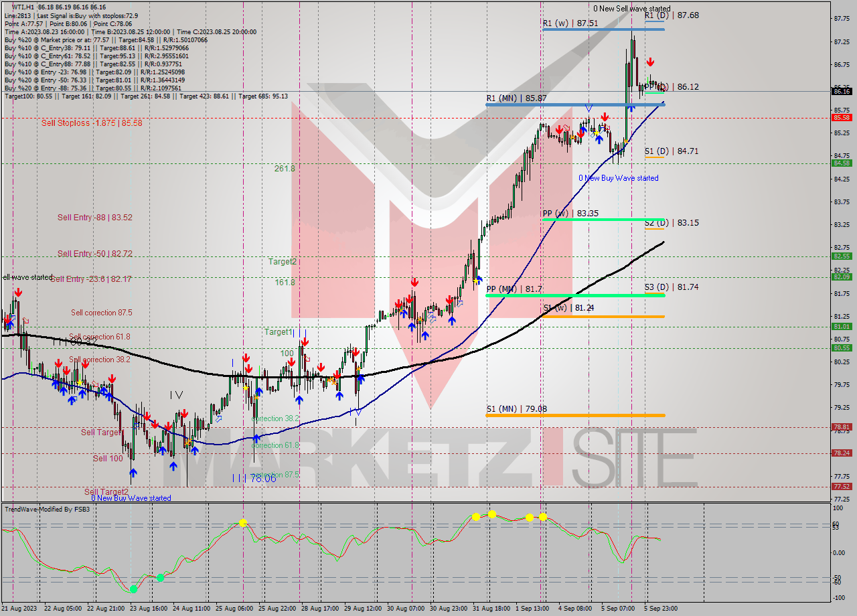
Task: Click the '5 Sep 23:00' time axis label
Action: [659, 608]
